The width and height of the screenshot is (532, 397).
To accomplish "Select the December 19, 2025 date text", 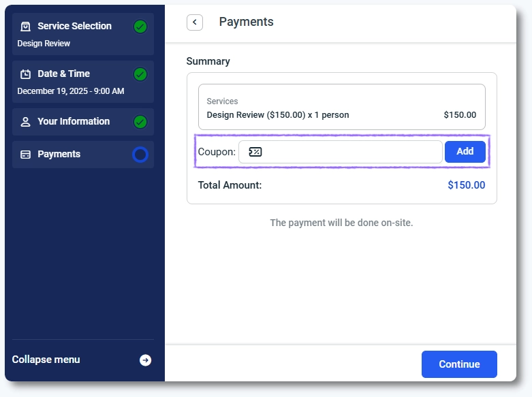I will click(x=70, y=91).
